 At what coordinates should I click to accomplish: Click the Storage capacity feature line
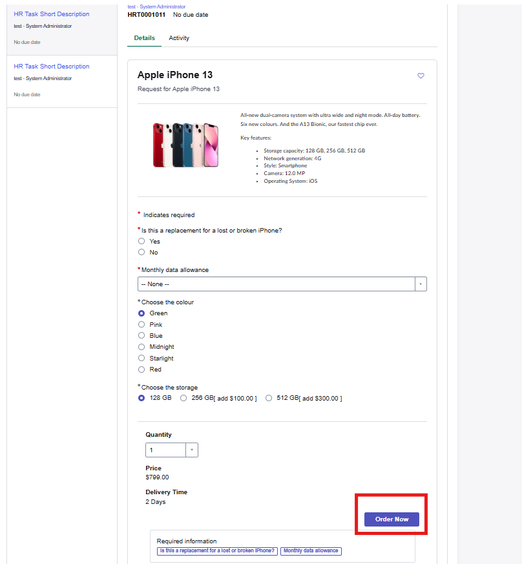(314, 150)
